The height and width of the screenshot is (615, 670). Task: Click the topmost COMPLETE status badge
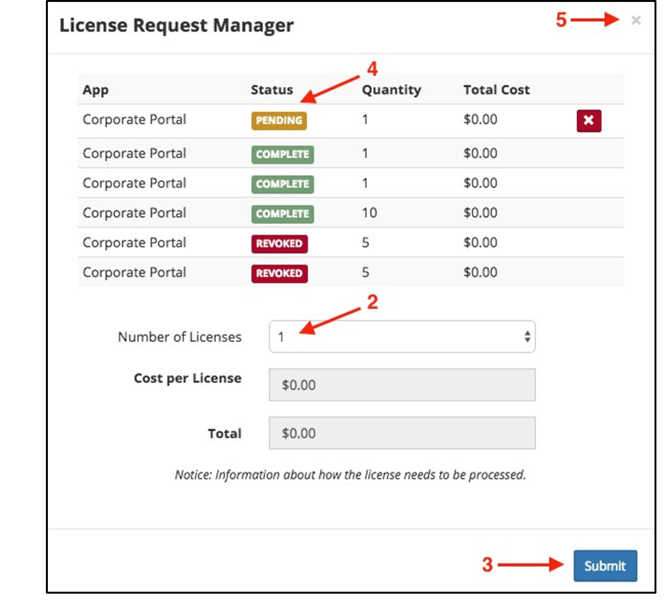point(282,155)
